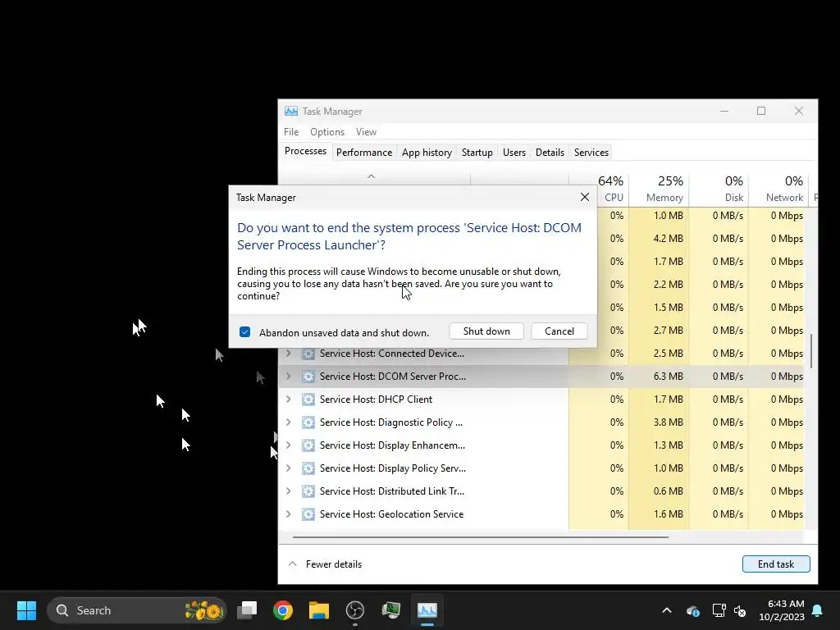Open File Explorer from taskbar

(x=319, y=610)
